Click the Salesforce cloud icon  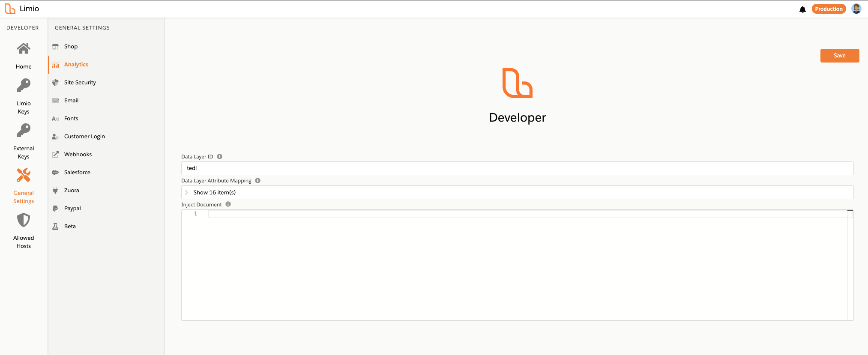coord(55,173)
